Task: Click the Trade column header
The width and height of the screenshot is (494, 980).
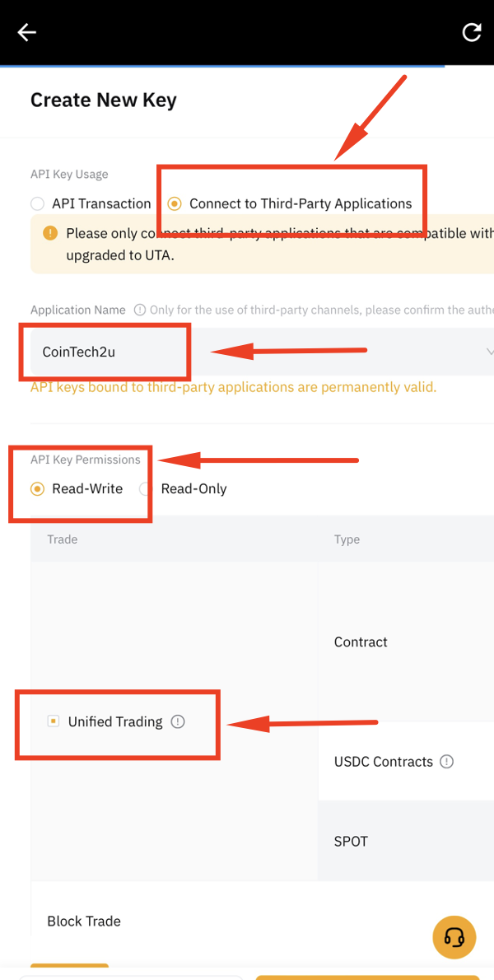Action: click(63, 539)
